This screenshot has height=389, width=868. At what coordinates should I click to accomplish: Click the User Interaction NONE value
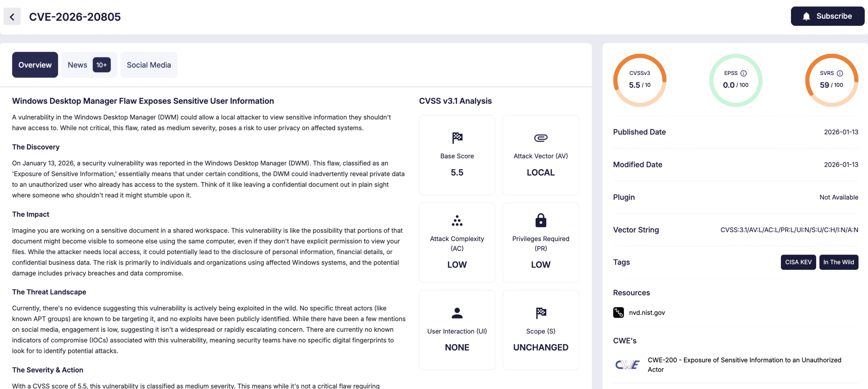(457, 347)
